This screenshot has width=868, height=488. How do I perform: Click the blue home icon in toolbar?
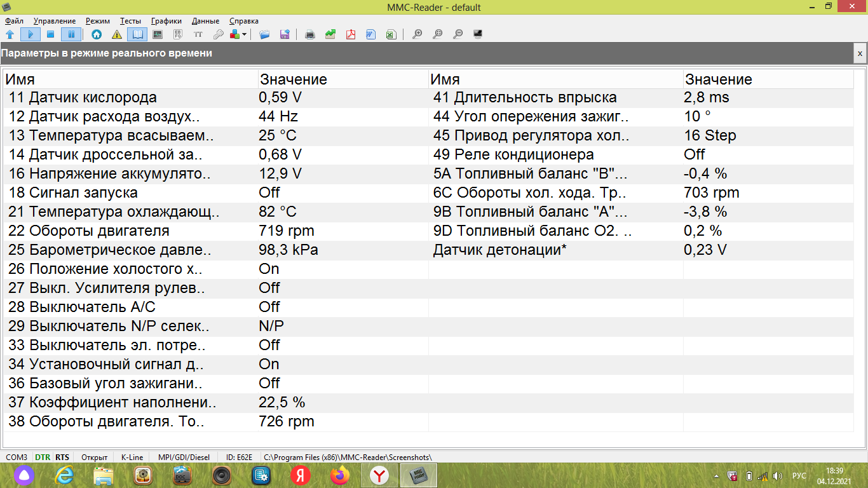[97, 34]
